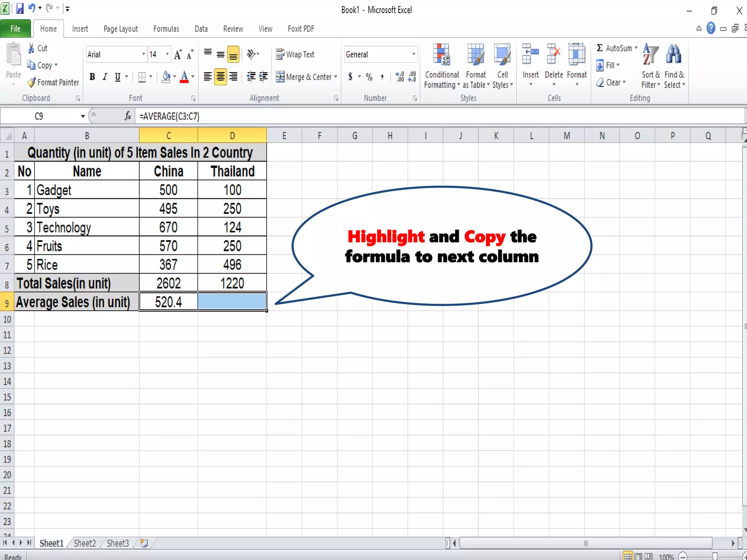Viewport: 747px width, 560px height.
Task: Open Cell Styles gallery
Action: point(503,66)
